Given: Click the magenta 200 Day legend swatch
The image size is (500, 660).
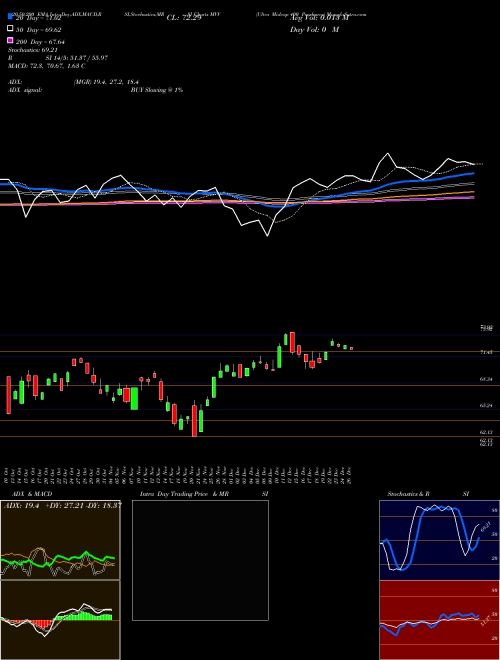Looking at the screenshot, I should pyautogui.click(x=10, y=40).
